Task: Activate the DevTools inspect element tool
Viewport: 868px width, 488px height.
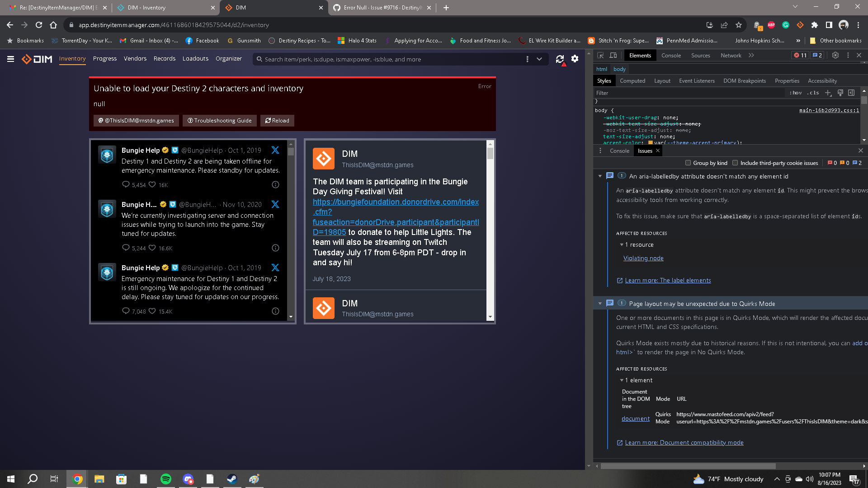Action: click(600, 55)
